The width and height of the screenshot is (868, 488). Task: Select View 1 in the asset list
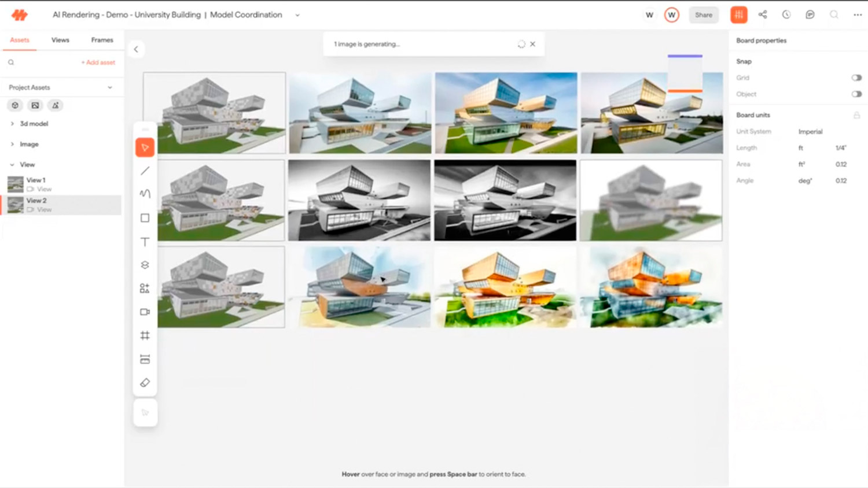coord(36,180)
